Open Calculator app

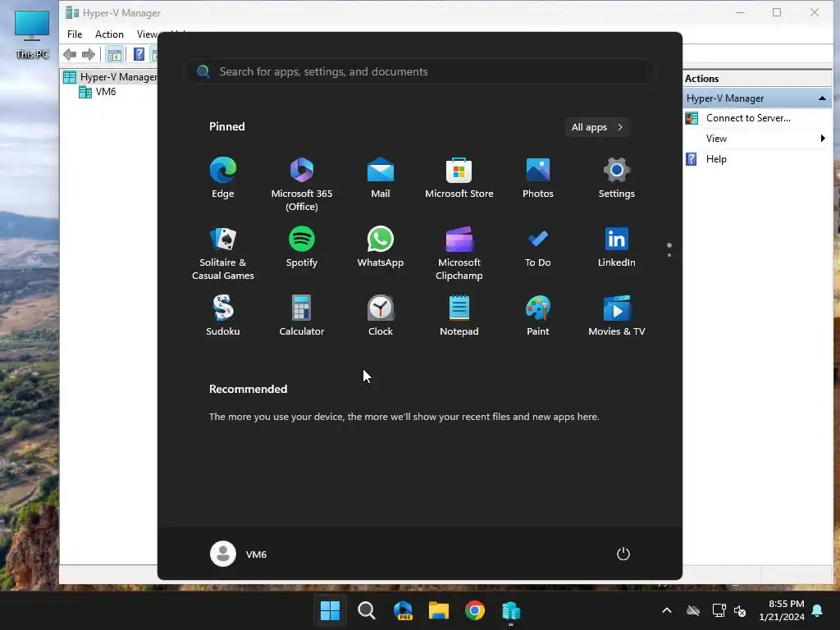302,316
